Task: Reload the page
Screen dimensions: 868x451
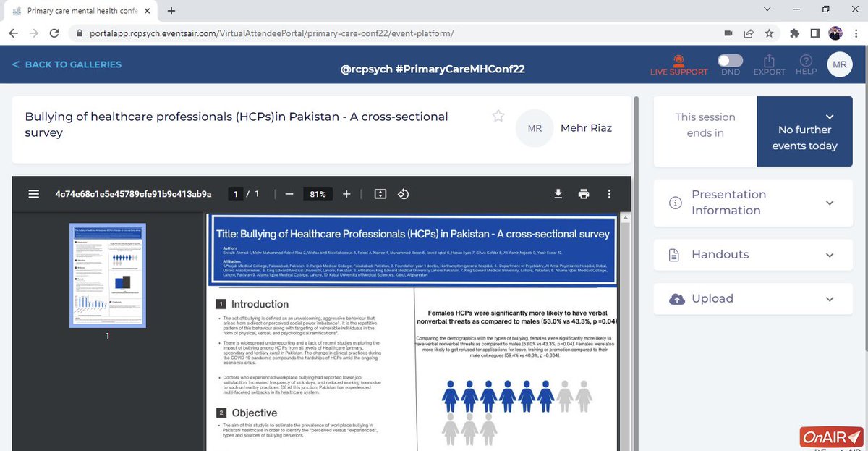Action: click(x=54, y=33)
